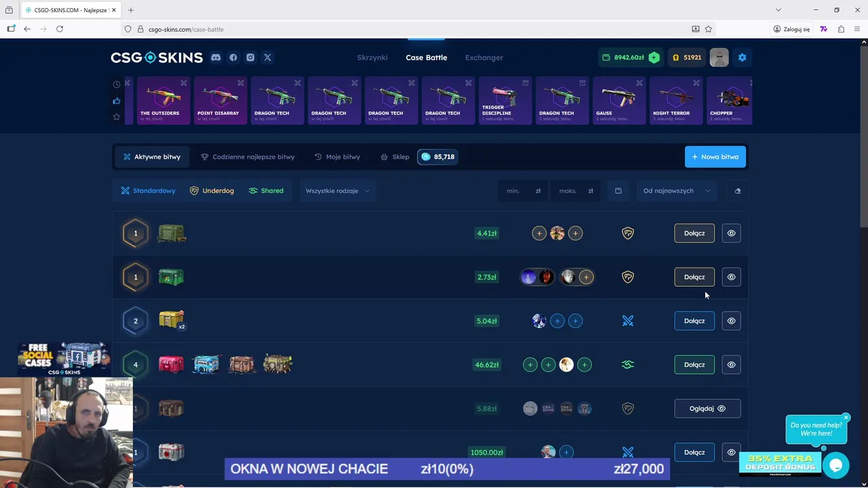Click the reset filters eraser icon
The height and width of the screenshot is (488, 868).
coord(737,191)
